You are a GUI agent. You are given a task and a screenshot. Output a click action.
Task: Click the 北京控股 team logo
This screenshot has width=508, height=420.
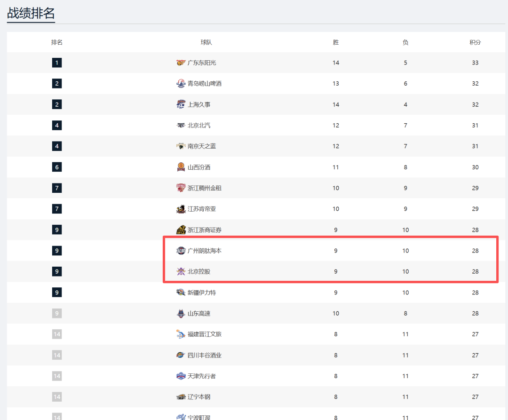181,271
